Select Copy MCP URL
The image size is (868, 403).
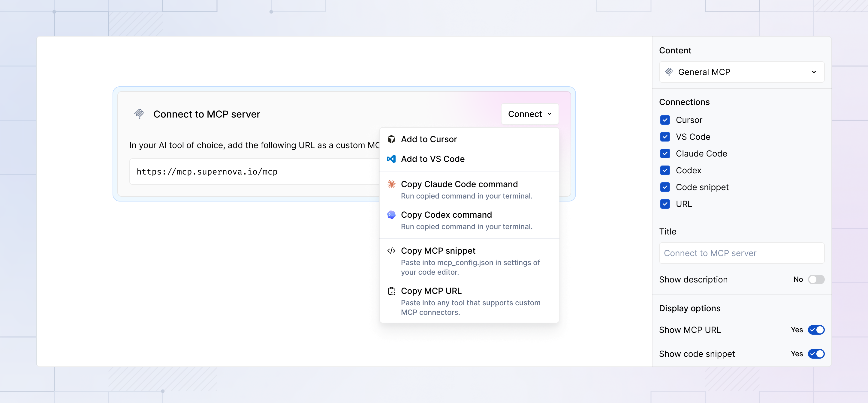coord(469,301)
